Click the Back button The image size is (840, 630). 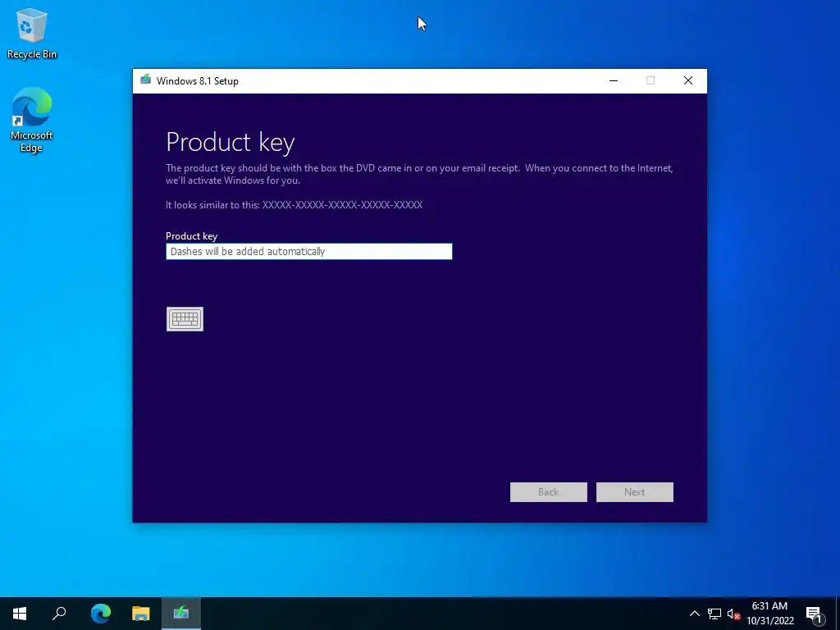tap(549, 492)
